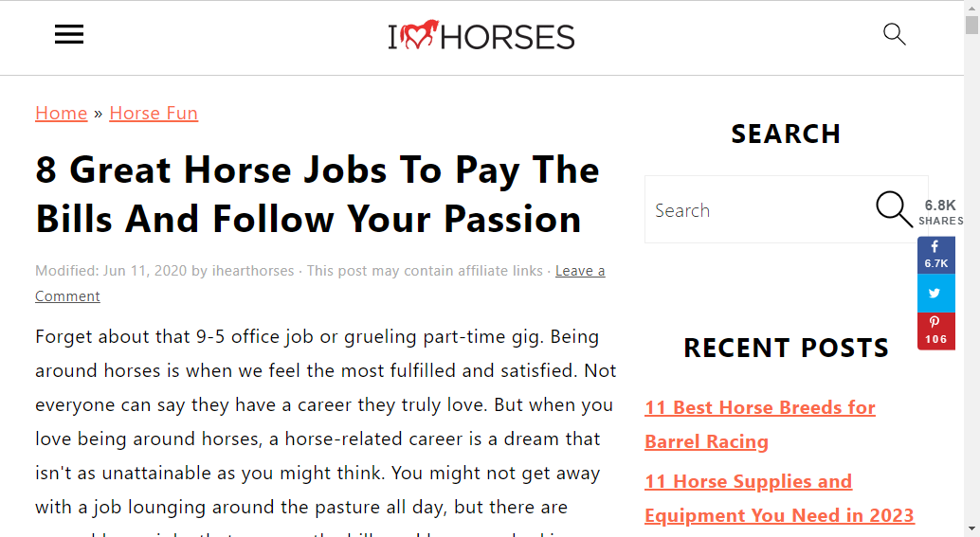Open 11 Best Horse Breeds for Barrel Racing
The height and width of the screenshot is (537, 980).
point(760,424)
